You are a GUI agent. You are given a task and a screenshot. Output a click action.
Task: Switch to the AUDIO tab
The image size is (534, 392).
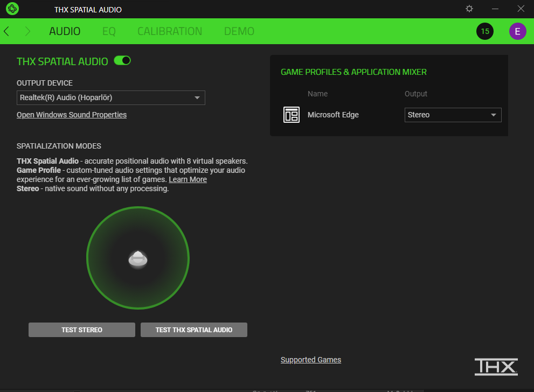tap(65, 31)
